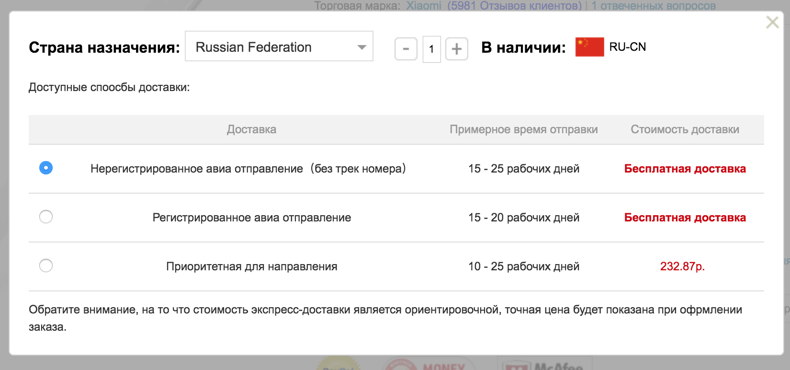Click free shipping text in registered row
This screenshot has height=370, width=790.
(x=685, y=218)
